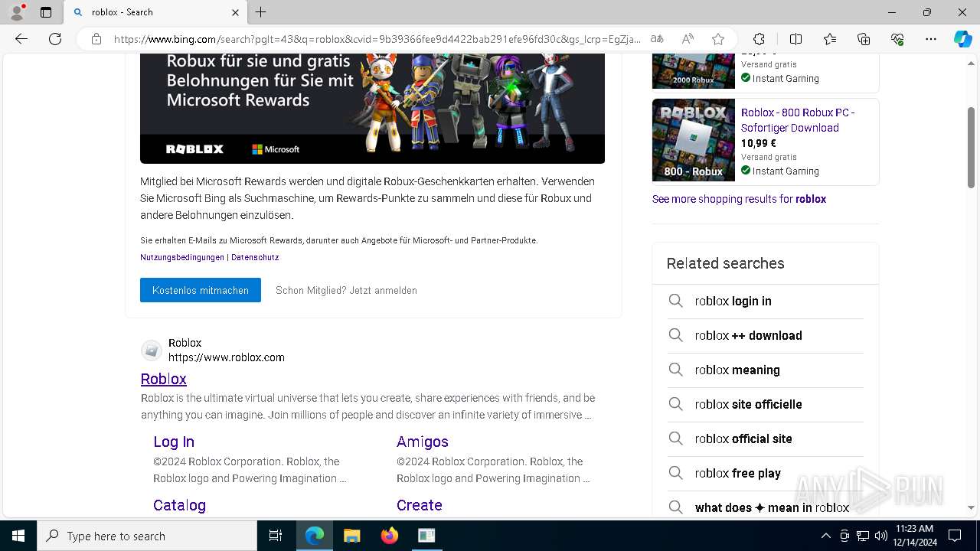Screen dimensions: 980x551
Task: Reload the Bing search page
Action: [55, 39]
